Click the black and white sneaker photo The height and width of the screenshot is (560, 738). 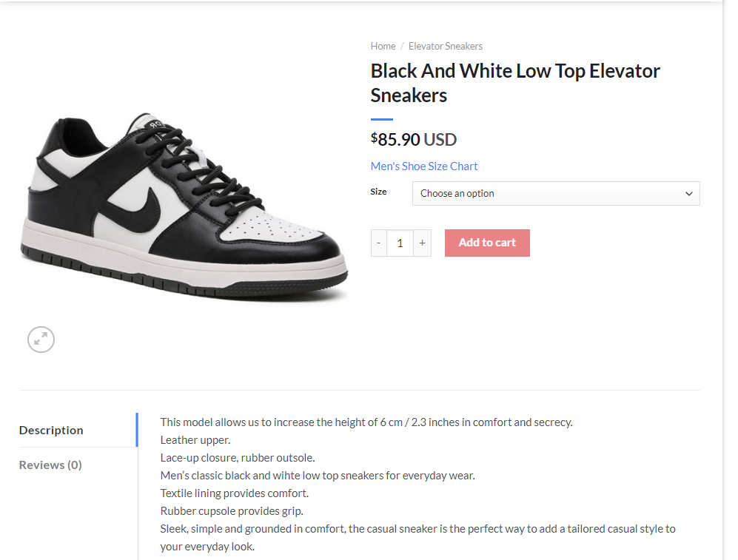coord(184,207)
